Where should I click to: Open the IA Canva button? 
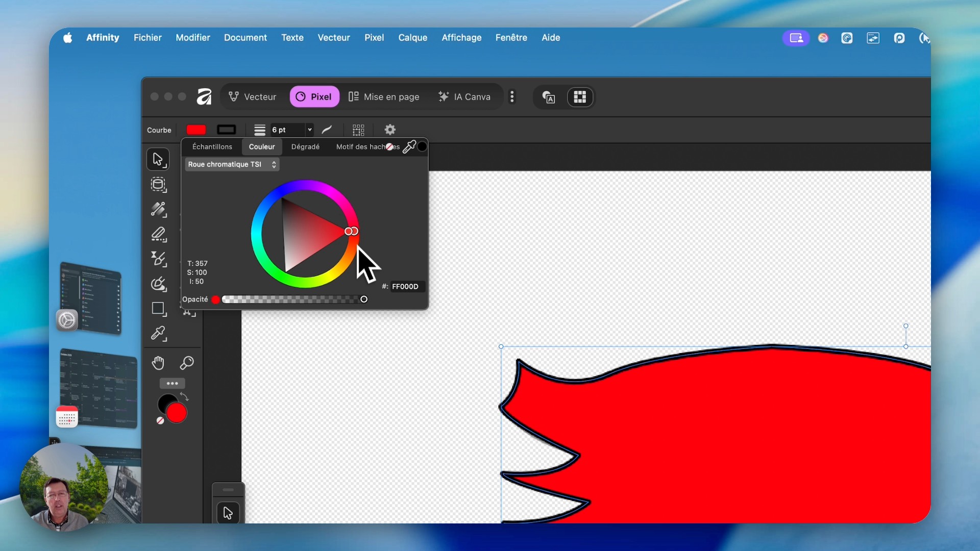point(464,97)
